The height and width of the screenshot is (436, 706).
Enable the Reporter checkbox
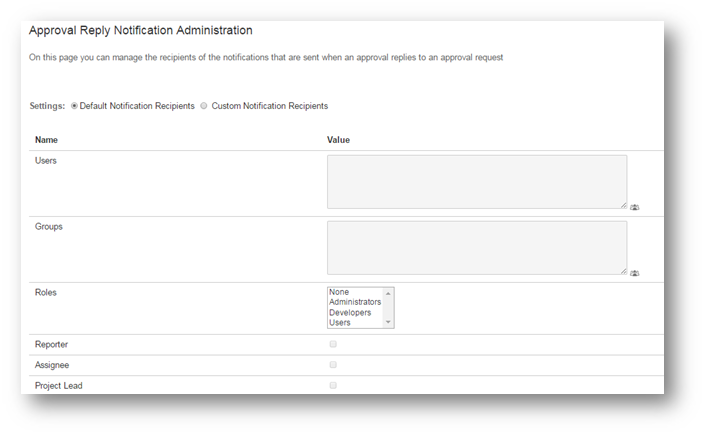point(333,344)
